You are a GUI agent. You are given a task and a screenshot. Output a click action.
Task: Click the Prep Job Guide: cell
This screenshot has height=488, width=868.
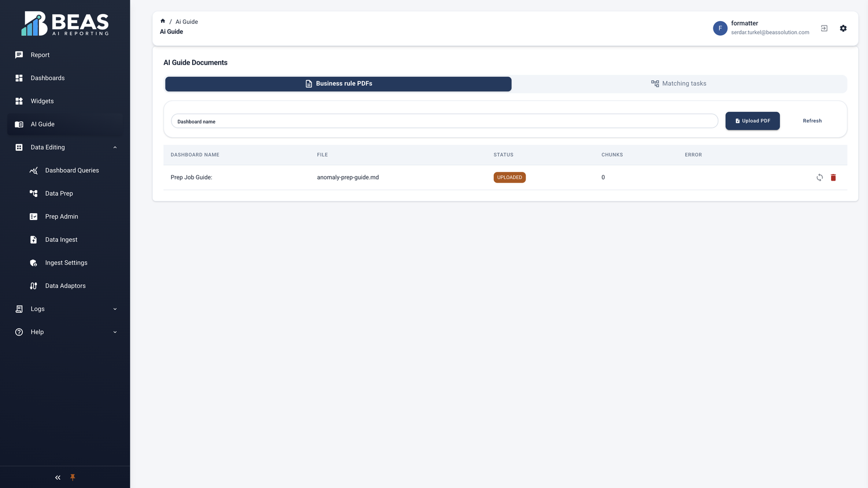pos(192,177)
